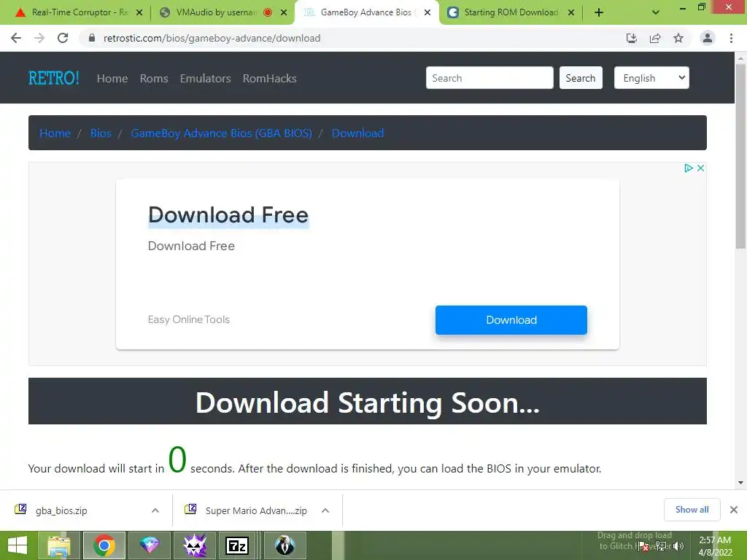Viewport: 747px width, 560px height.
Task: Close the GameBoy Advance Bios tab
Action: 427,12
